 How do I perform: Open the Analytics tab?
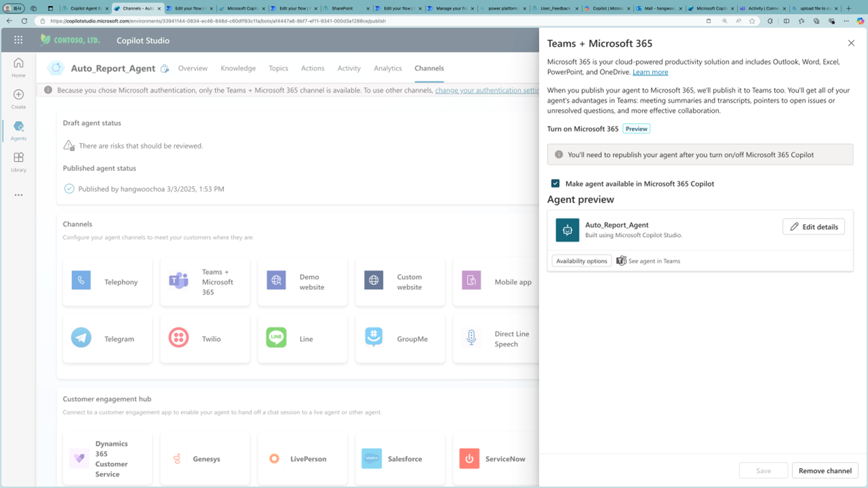click(x=388, y=68)
